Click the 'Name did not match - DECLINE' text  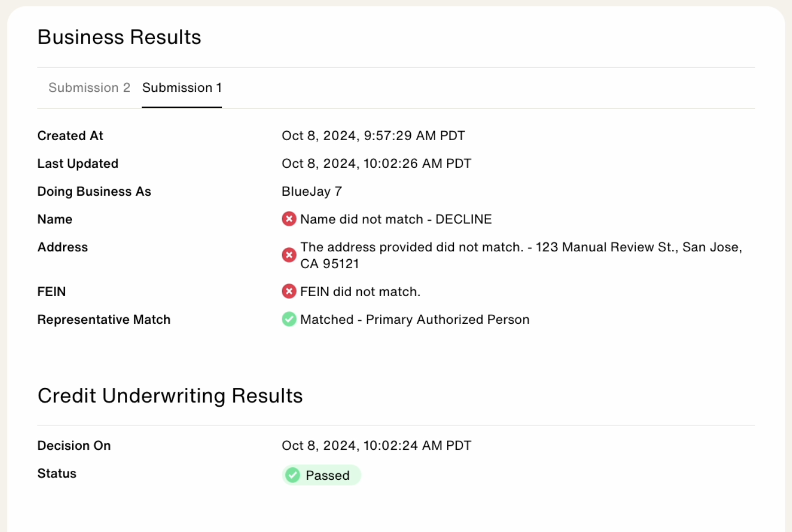pyautogui.click(x=396, y=219)
